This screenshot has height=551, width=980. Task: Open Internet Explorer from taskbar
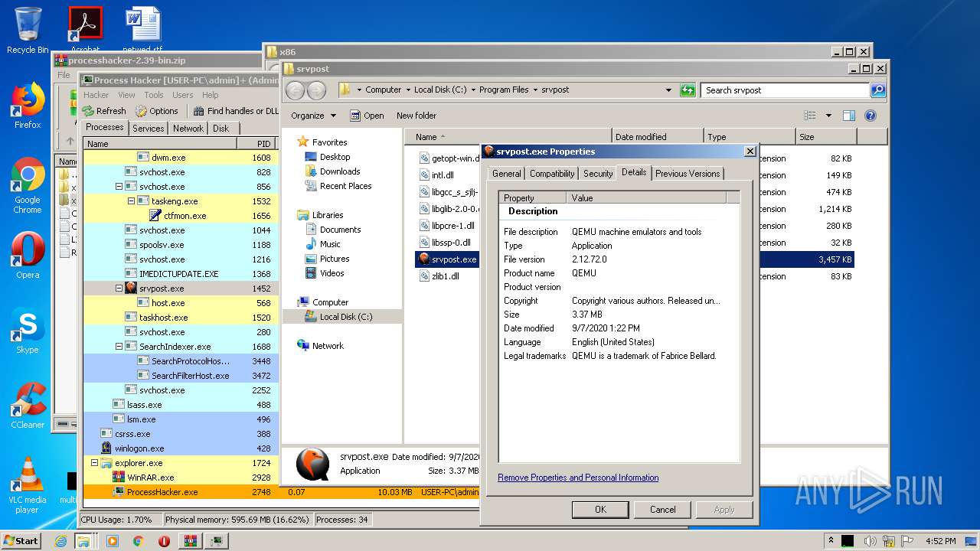point(61,540)
